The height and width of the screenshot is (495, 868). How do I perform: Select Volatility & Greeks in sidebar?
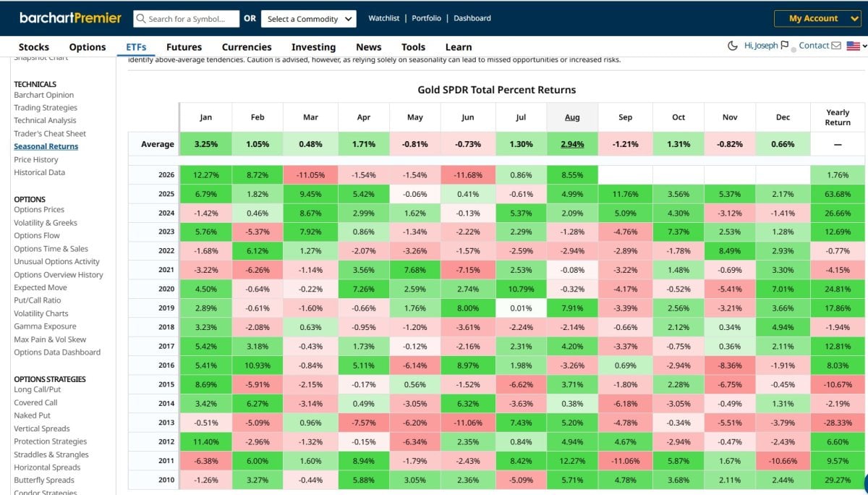point(46,223)
